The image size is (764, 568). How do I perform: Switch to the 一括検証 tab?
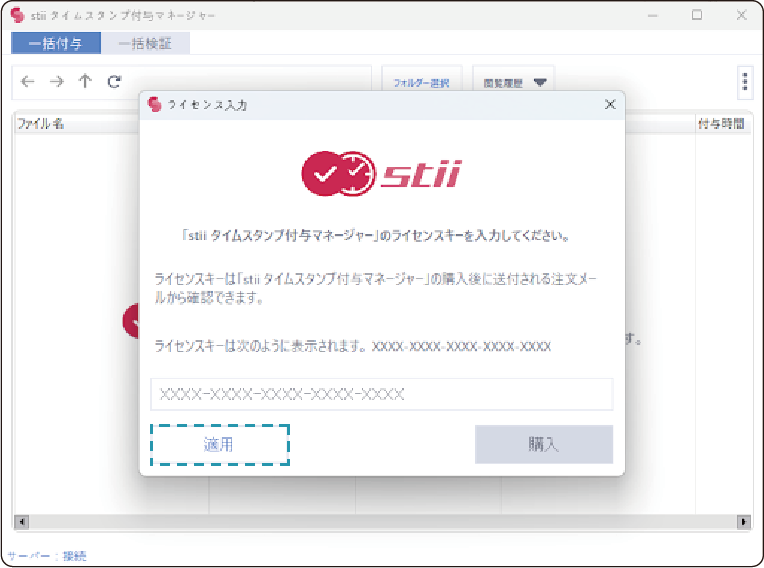(145, 43)
